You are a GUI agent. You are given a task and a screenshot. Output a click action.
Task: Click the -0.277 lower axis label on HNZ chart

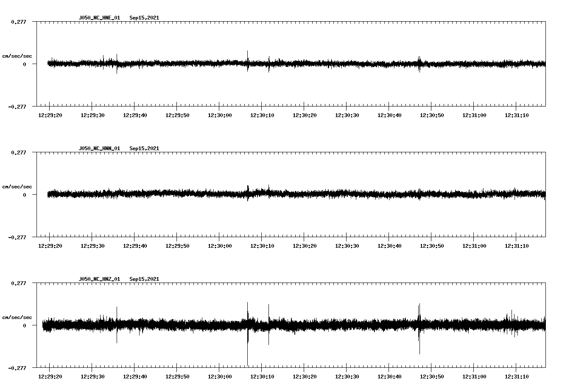pyautogui.click(x=17, y=368)
